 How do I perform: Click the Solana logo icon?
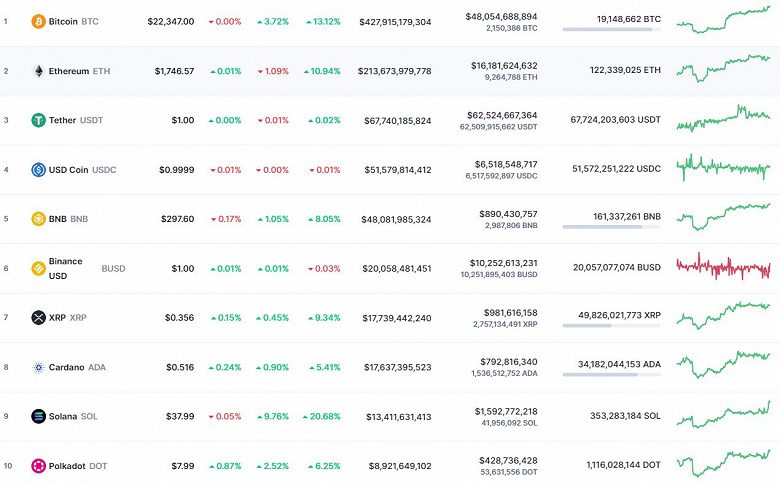coord(39,416)
